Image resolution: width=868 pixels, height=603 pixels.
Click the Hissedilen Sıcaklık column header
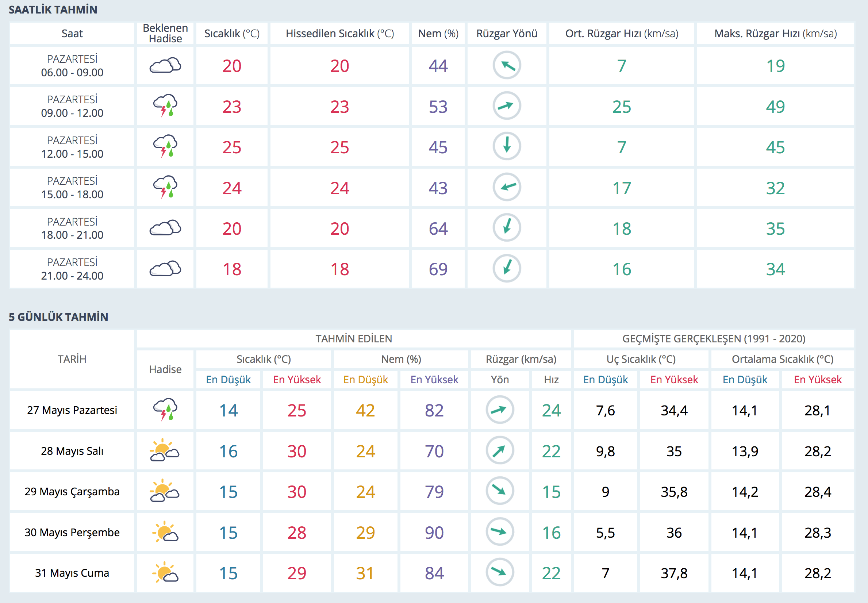click(x=339, y=34)
